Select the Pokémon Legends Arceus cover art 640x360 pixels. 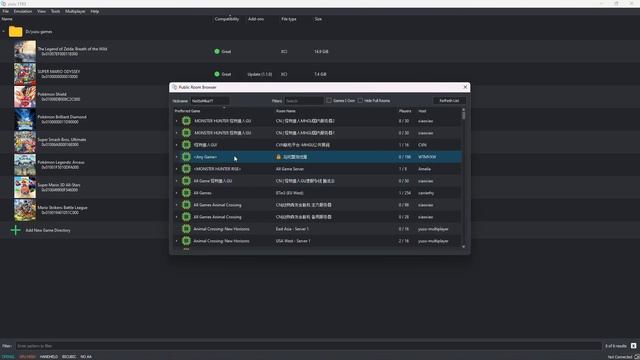(25, 164)
